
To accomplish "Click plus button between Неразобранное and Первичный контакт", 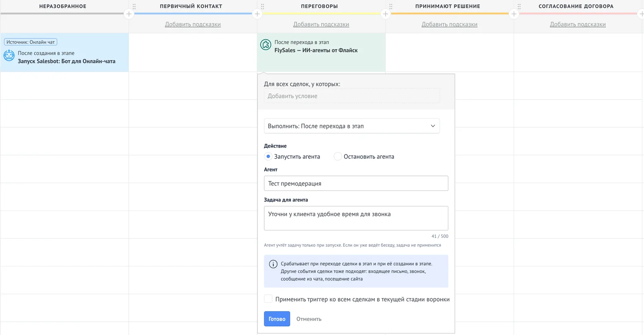I will coord(129,14).
